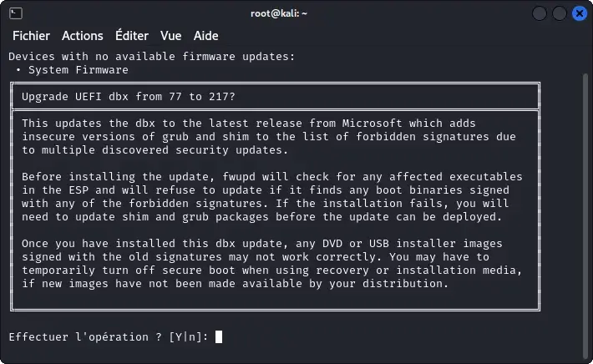Open the Éditer menu
The height and width of the screenshot is (364, 593).
[132, 36]
